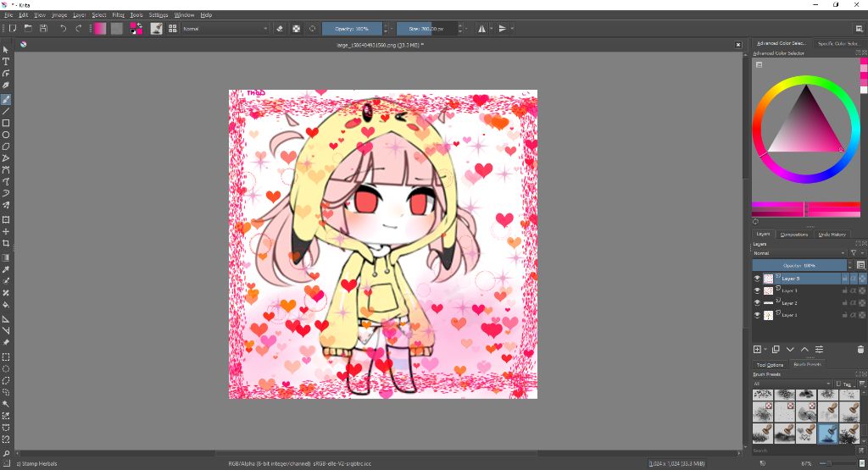Toggle eraser mode
868x470 pixels.
pos(280,28)
